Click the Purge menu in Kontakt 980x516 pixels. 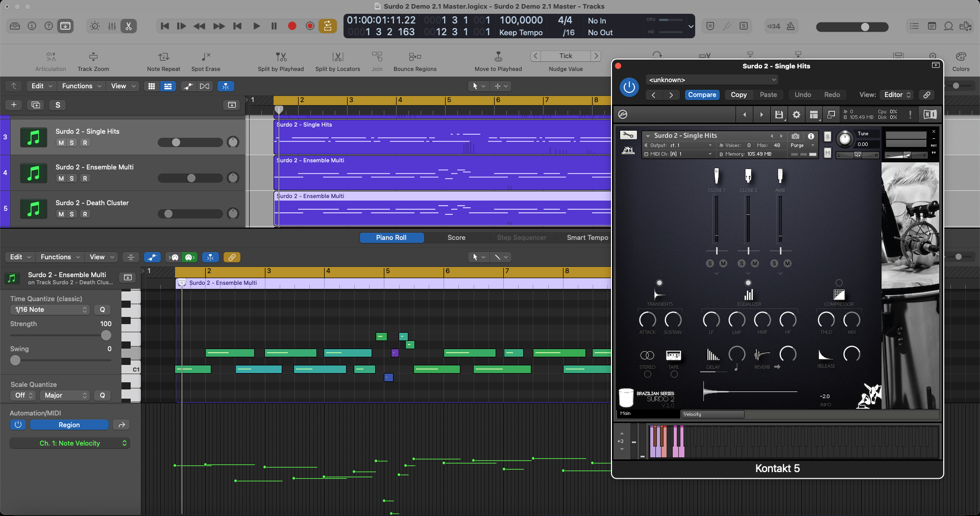(802, 145)
